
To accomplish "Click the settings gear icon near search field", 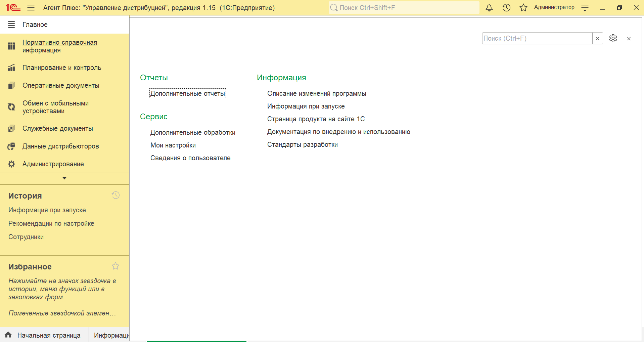I will 613,38.
